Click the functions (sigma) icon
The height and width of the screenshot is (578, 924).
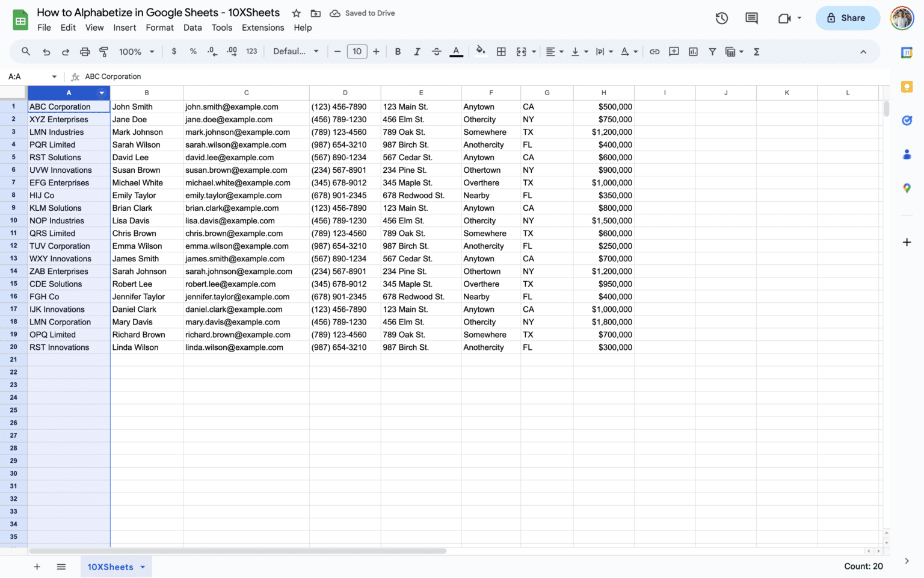[756, 52]
